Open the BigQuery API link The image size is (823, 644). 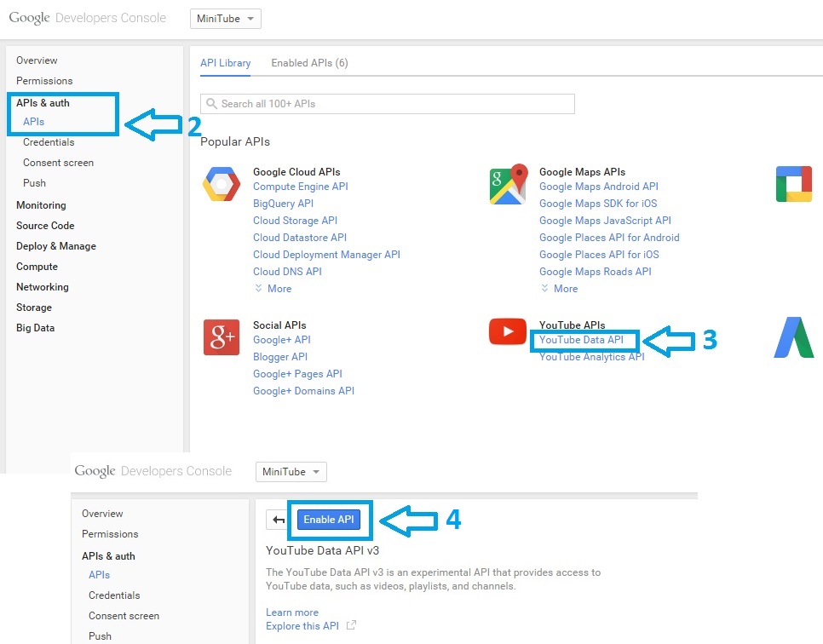[x=283, y=203]
